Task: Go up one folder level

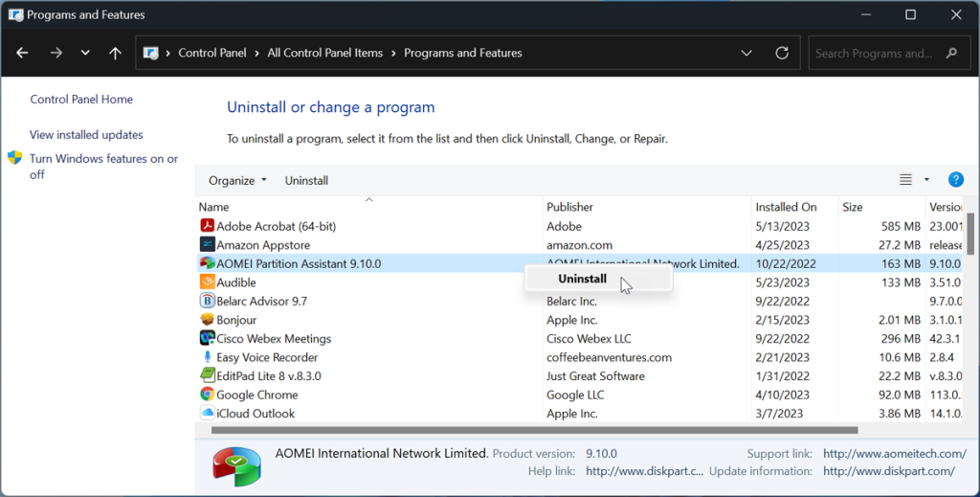Action: tap(115, 53)
